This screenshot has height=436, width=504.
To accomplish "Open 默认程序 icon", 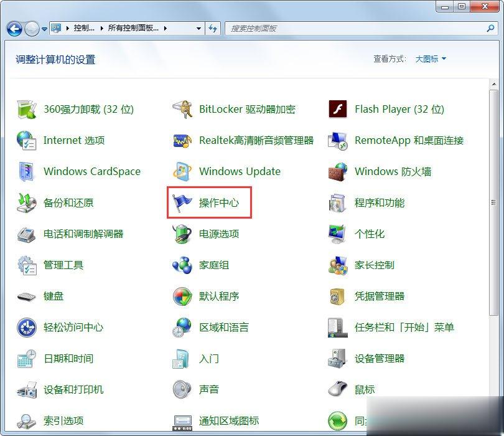I will pyautogui.click(x=182, y=296).
